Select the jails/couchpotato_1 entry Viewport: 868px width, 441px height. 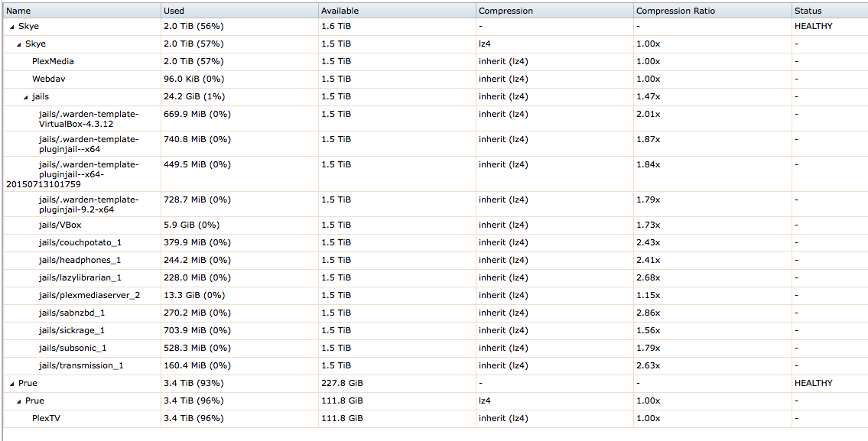436,243
